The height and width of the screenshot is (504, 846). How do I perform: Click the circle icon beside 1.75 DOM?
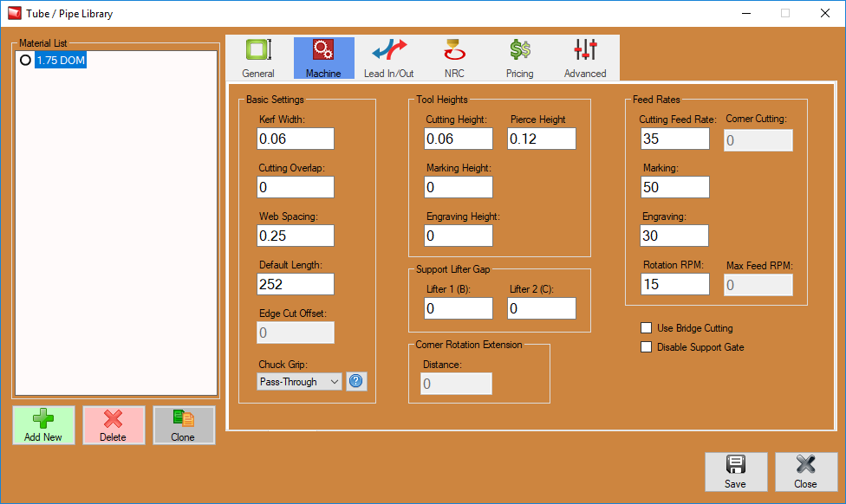tap(25, 61)
